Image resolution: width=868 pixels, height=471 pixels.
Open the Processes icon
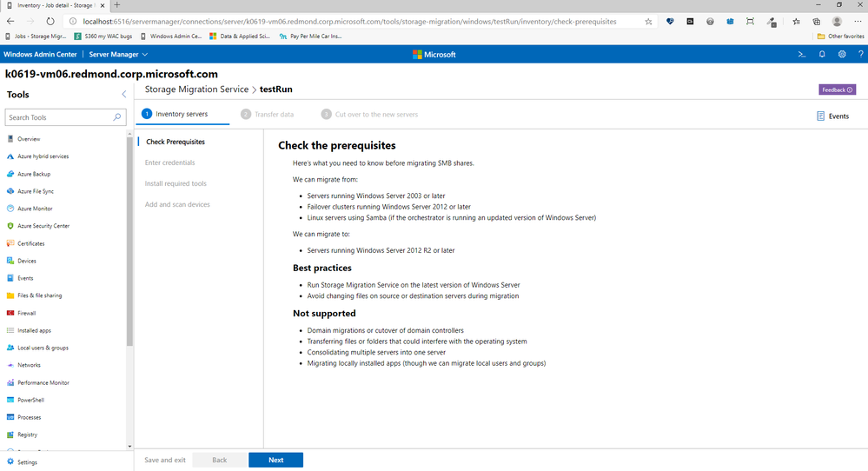point(10,417)
